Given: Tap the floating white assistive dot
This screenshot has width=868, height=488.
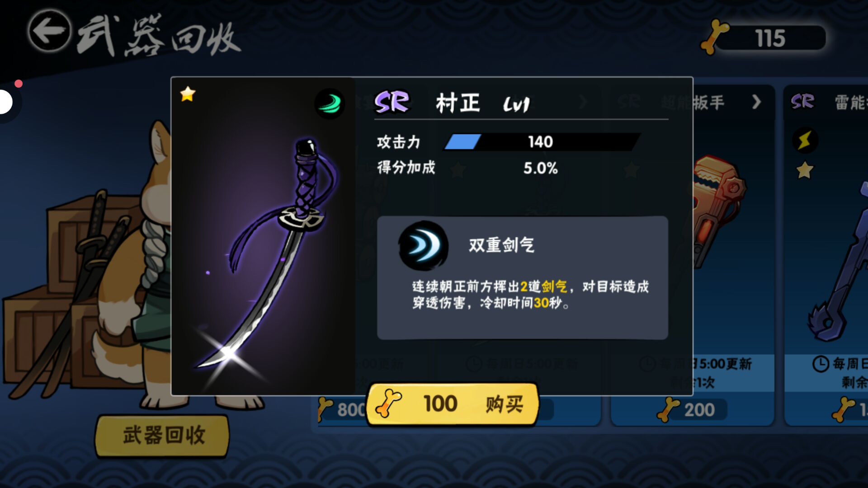Looking at the screenshot, I should (5, 102).
